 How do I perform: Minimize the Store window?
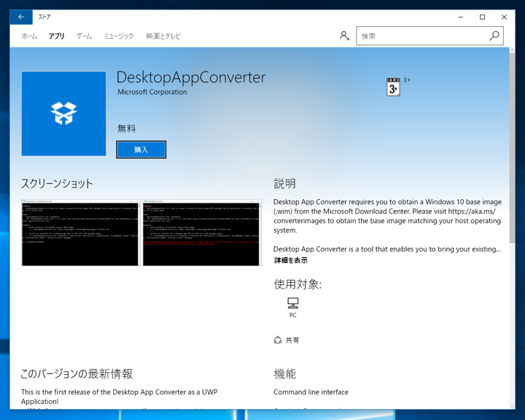pyautogui.click(x=461, y=17)
